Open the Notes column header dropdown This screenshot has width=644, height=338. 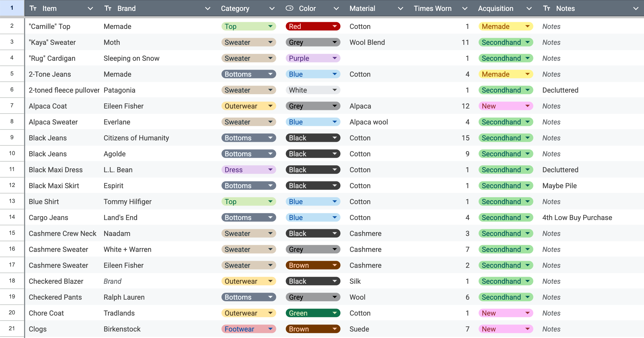point(636,9)
